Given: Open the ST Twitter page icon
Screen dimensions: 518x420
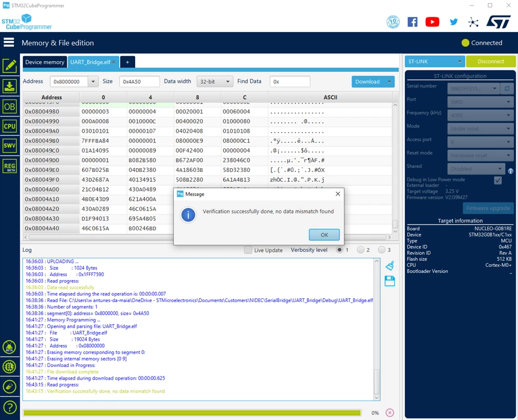Looking at the screenshot, I should (x=454, y=22).
